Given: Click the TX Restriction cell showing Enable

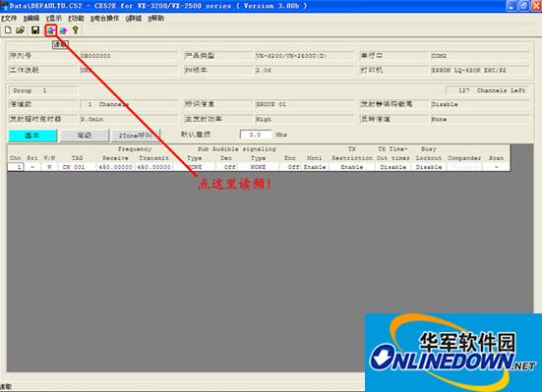Looking at the screenshot, I should click(x=352, y=167).
